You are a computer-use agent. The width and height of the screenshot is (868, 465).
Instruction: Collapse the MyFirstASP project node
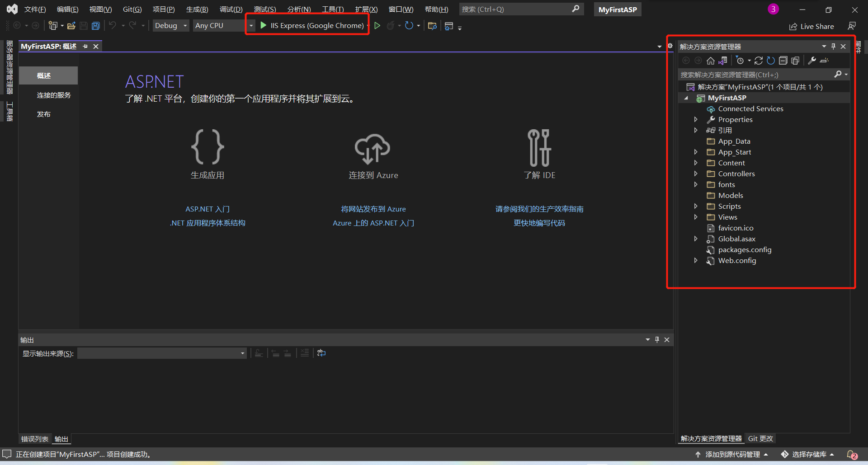(686, 98)
